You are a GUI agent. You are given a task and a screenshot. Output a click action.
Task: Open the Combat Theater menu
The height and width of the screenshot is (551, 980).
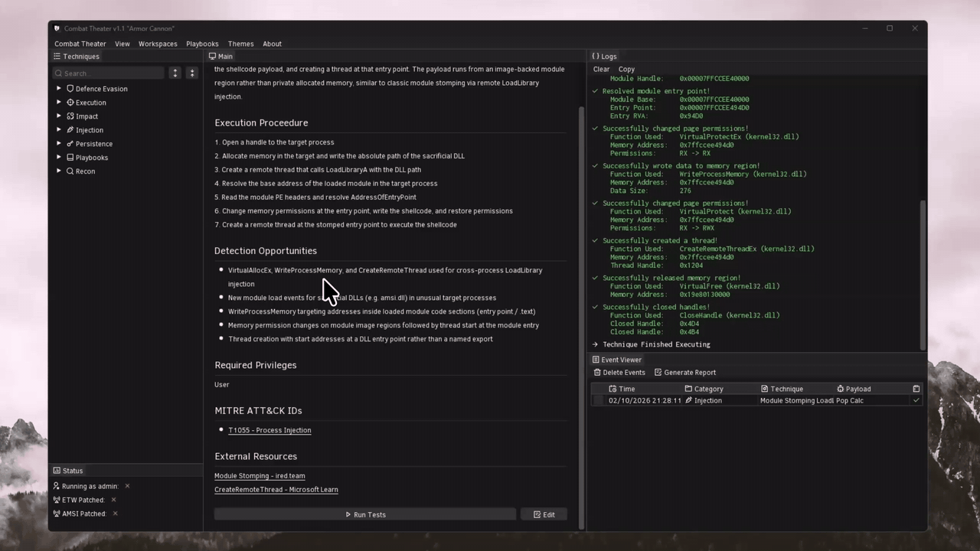click(80, 44)
